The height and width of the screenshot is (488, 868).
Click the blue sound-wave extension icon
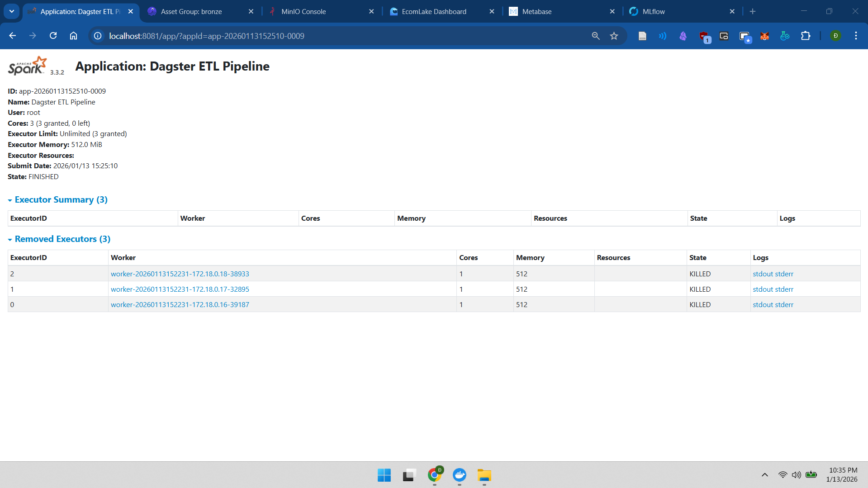(x=663, y=36)
